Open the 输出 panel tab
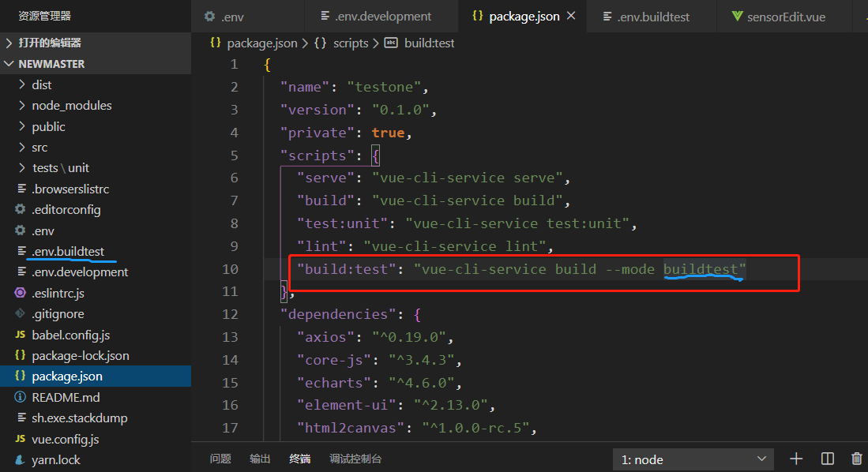 260,459
